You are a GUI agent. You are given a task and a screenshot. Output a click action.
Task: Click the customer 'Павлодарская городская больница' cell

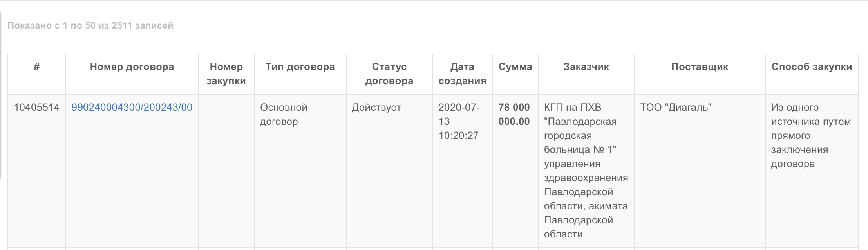click(586, 171)
